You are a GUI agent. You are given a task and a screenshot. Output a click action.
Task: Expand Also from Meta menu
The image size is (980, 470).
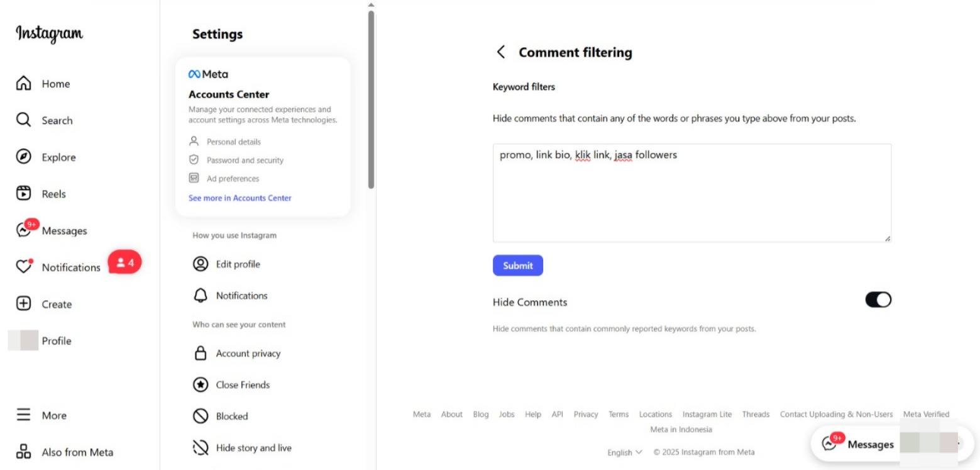[23, 452]
